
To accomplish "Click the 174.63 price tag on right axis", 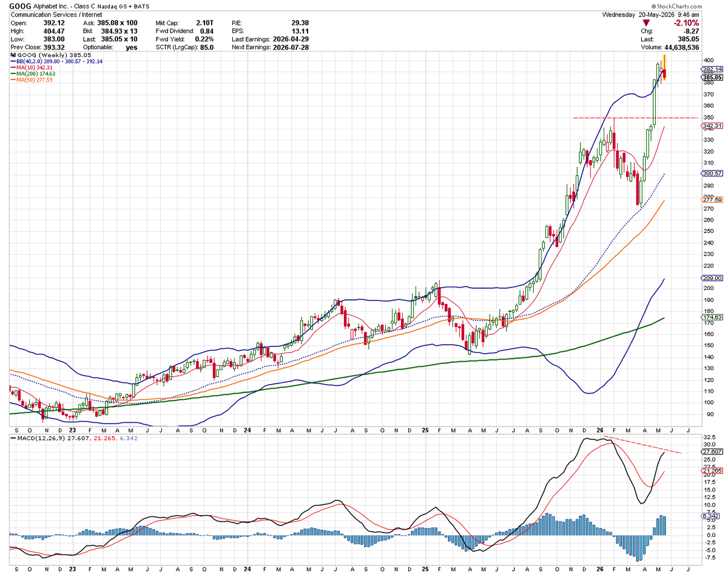I will [x=710, y=317].
